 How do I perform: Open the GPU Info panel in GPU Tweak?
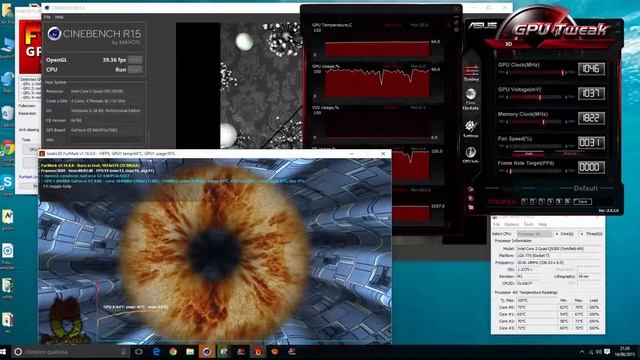pyautogui.click(x=470, y=155)
